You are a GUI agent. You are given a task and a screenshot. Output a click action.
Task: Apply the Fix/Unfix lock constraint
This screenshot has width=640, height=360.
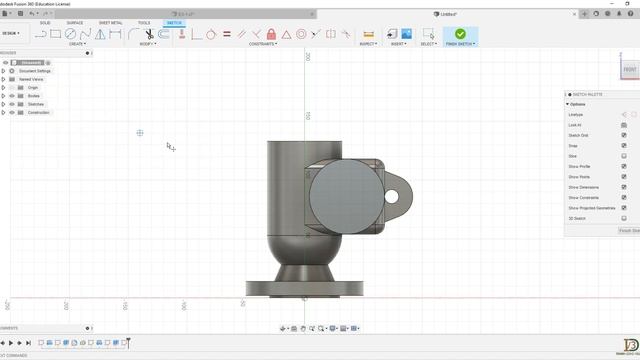coord(271,34)
